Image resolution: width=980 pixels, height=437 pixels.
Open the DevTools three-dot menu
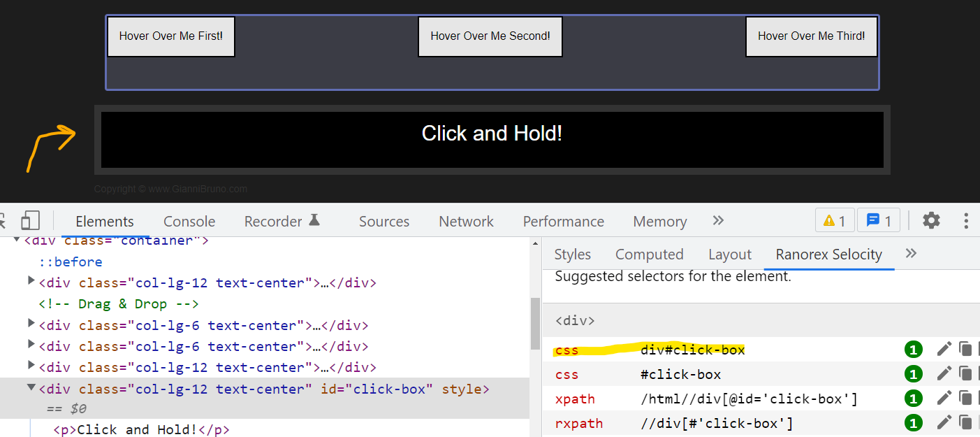tap(966, 221)
